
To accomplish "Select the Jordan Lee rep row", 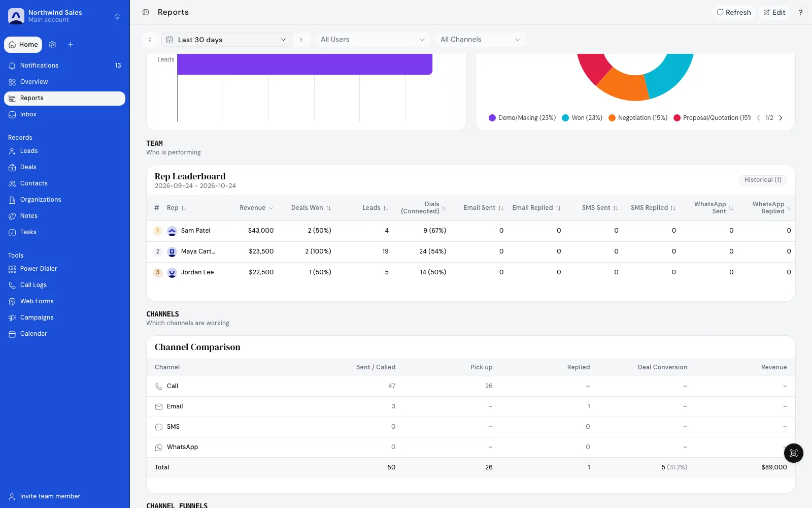I will (471, 272).
